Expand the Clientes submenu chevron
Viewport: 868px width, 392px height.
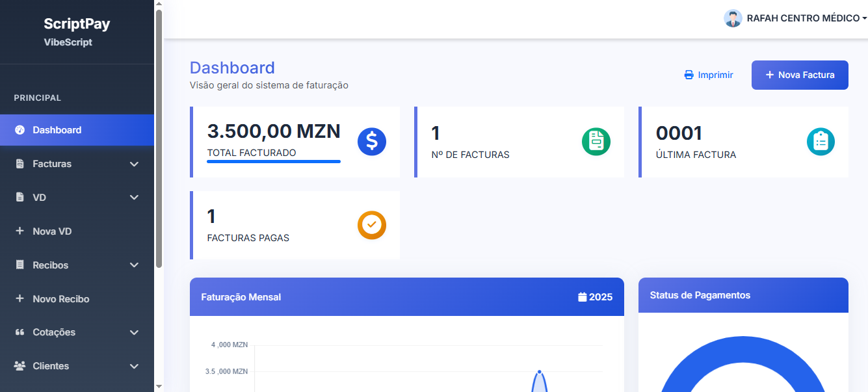(134, 366)
